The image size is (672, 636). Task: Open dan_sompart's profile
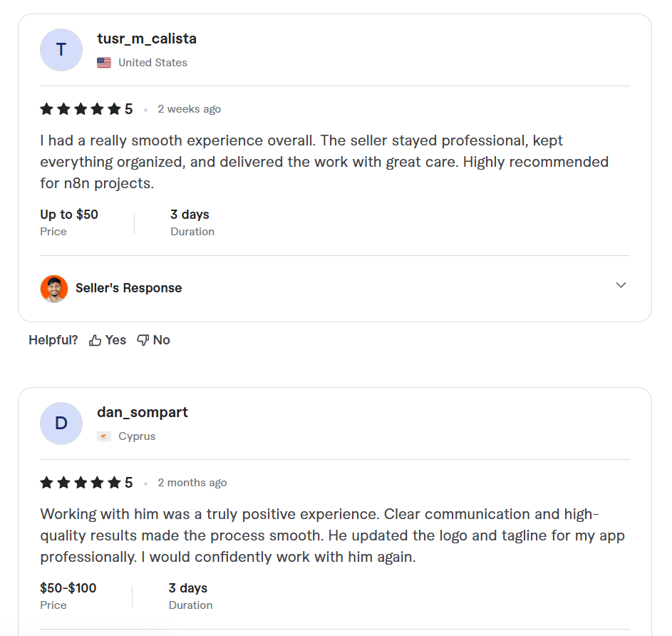click(143, 412)
